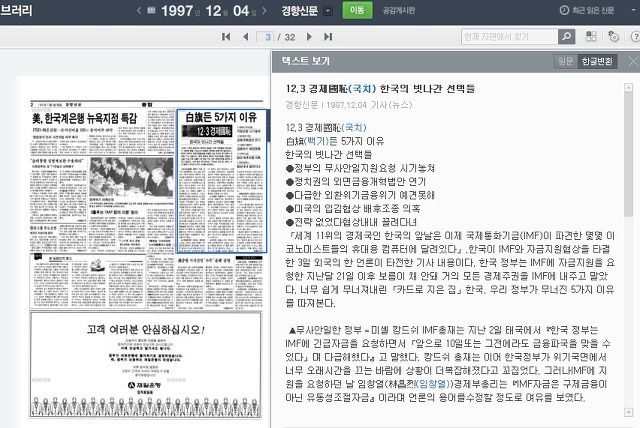Click the green 이동 button
The height and width of the screenshot is (428, 640).
[357, 10]
